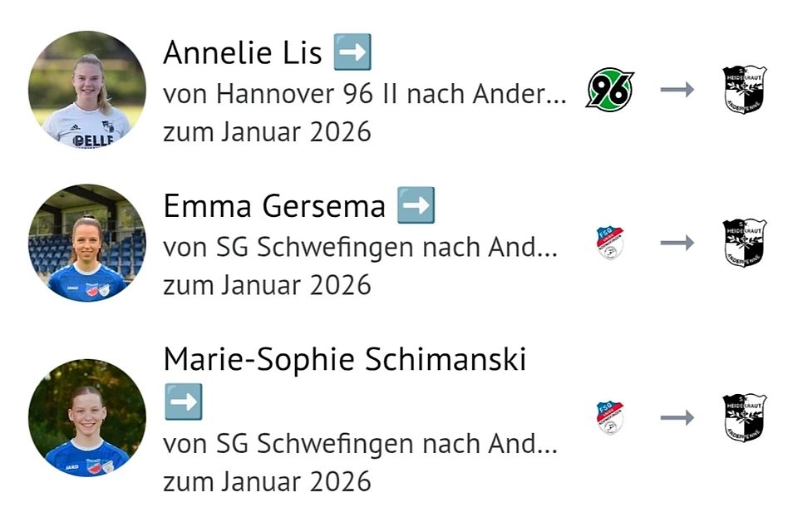The width and height of the screenshot is (798, 532).
Task: Click Heidekraut Andervenne logo in Marie-Sophie Schimanski row
Action: pos(744,417)
